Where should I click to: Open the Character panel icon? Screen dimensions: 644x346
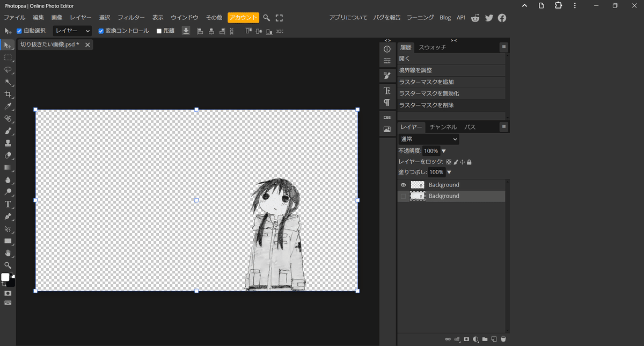tap(387, 90)
